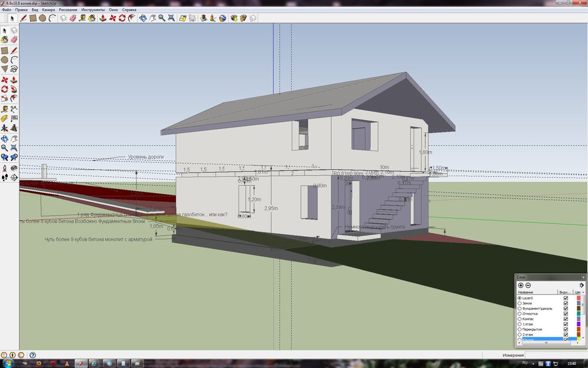Viewport: 588px width, 368px height.
Task: Uncheck visibility of the Отмостка layer
Action: pos(566,314)
